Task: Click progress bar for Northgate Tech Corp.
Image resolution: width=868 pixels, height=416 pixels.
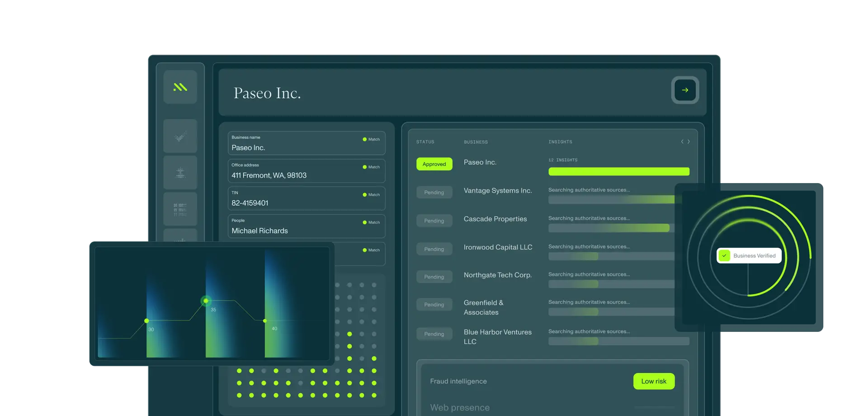Action: coord(611,284)
